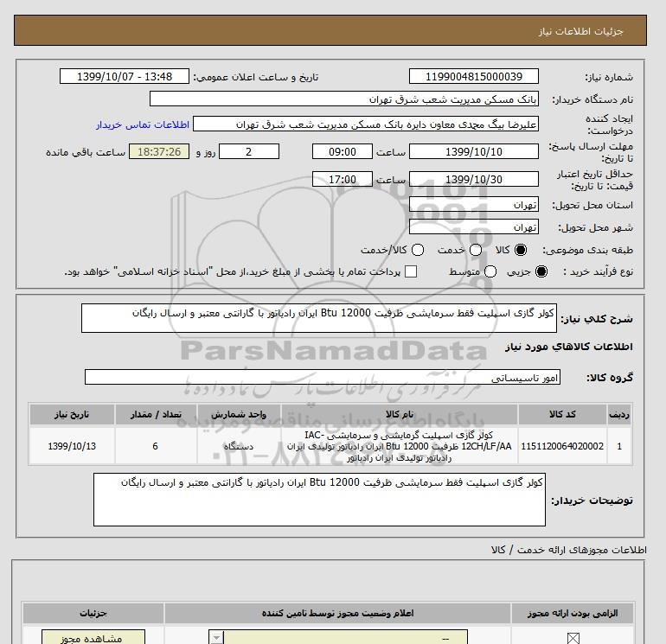This screenshot has width=666, height=644.
Task: Enable the treasury documents payment checkbox
Action: [411, 271]
